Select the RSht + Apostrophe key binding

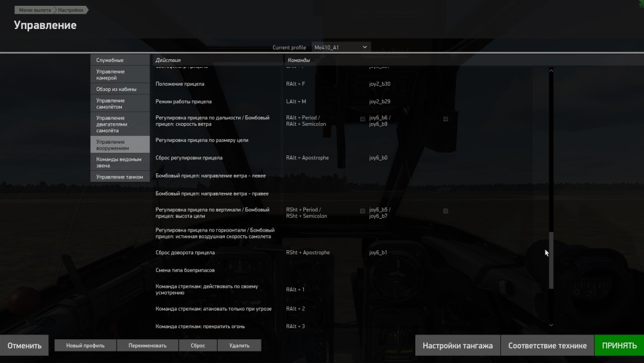pos(308,253)
